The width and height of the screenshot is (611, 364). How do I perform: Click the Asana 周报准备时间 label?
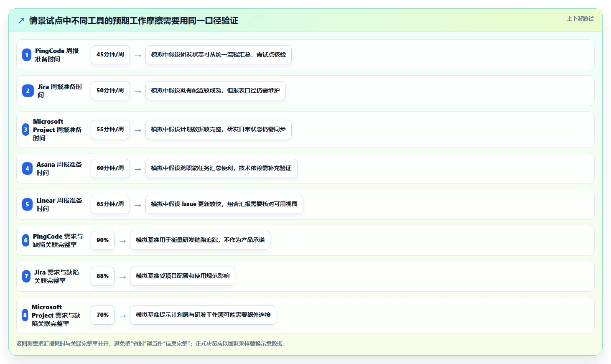click(59, 168)
